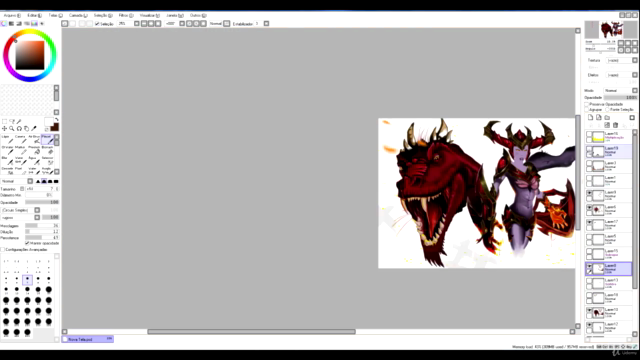Select the magic wand tool
Viewport: 640px width, 360px height.
coord(19,122)
